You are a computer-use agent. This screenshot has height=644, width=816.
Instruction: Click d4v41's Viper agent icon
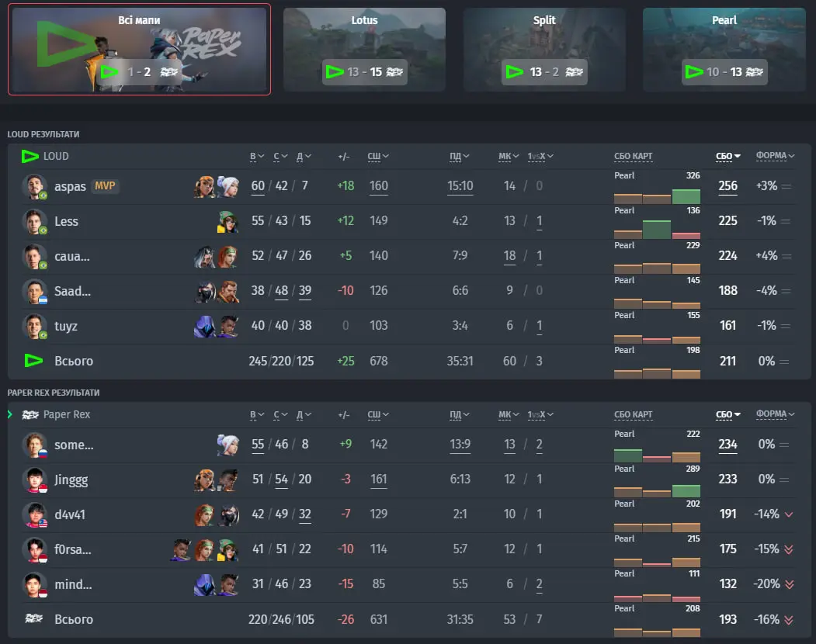(x=228, y=514)
